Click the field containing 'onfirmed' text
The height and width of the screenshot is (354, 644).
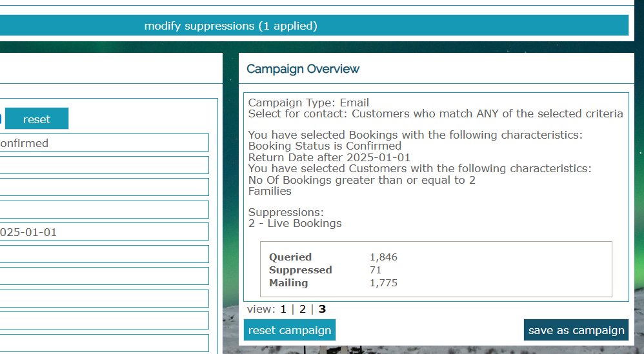[105, 143]
